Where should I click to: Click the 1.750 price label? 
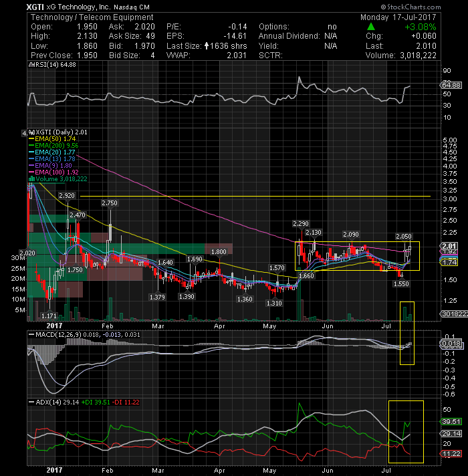point(75,270)
